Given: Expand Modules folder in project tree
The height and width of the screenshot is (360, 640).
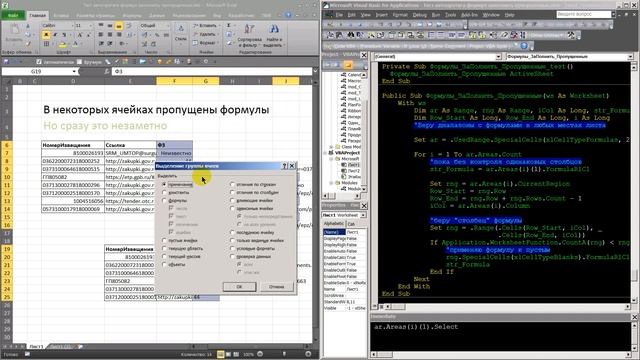Looking at the screenshot, I should pyautogui.click(x=331, y=183).
